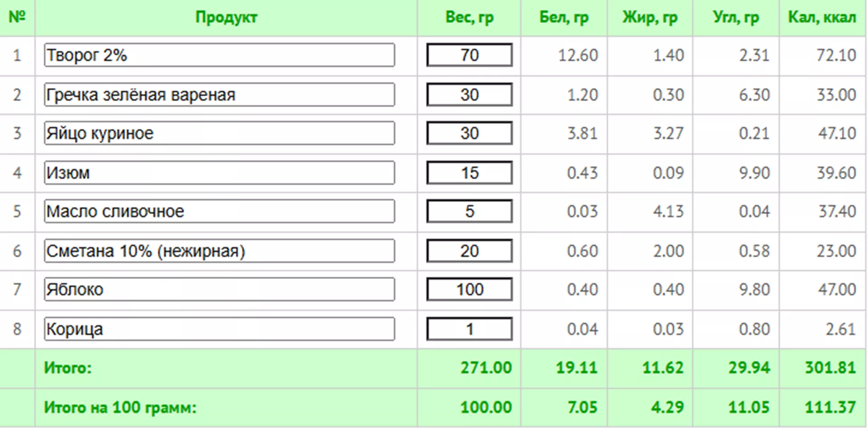Click the weight field showing 70
The image size is (868, 429).
[x=469, y=55]
